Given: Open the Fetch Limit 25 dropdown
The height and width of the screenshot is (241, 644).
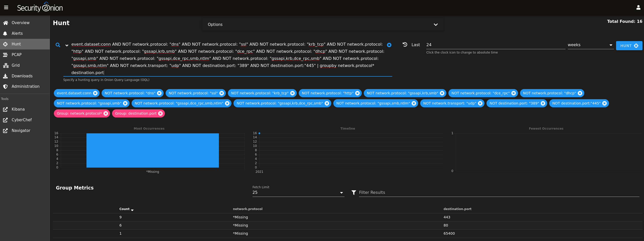Looking at the screenshot, I should pyautogui.click(x=298, y=193).
